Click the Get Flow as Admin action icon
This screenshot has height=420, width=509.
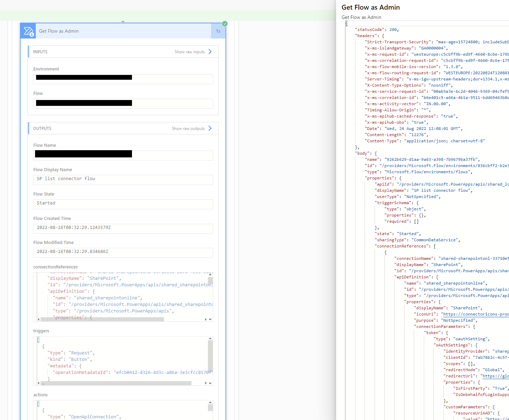click(28, 31)
